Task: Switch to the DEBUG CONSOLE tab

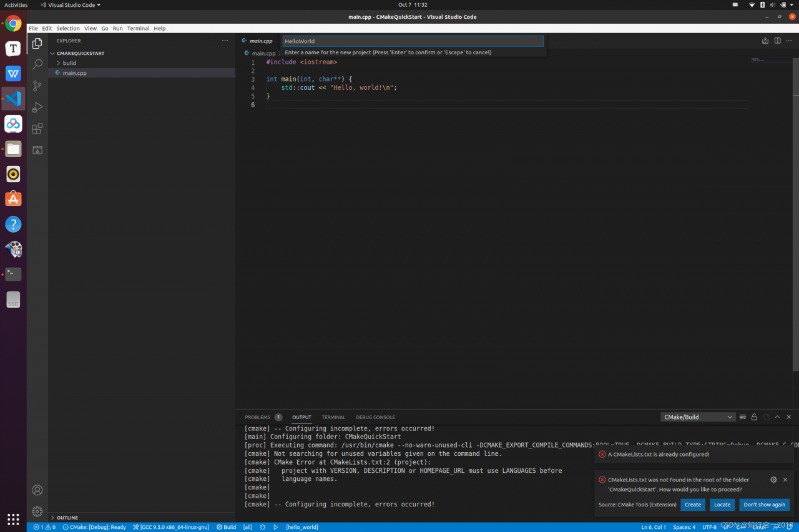Action: tap(375, 417)
